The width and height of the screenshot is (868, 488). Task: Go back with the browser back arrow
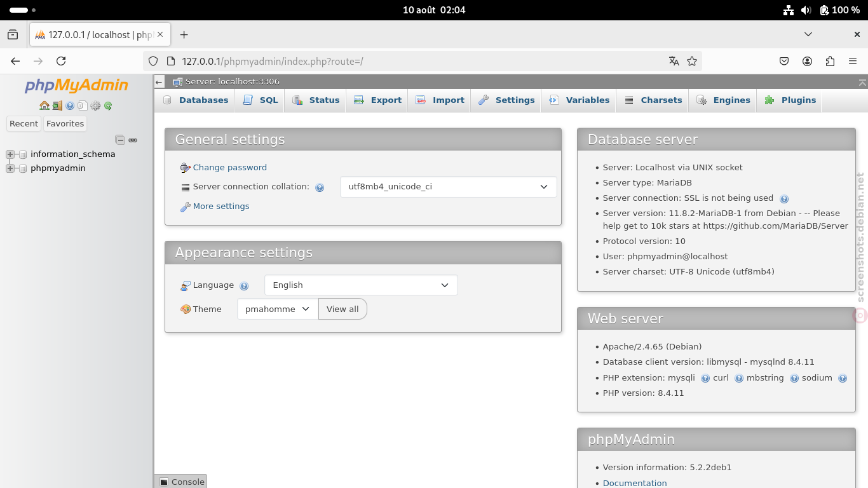tap(15, 61)
